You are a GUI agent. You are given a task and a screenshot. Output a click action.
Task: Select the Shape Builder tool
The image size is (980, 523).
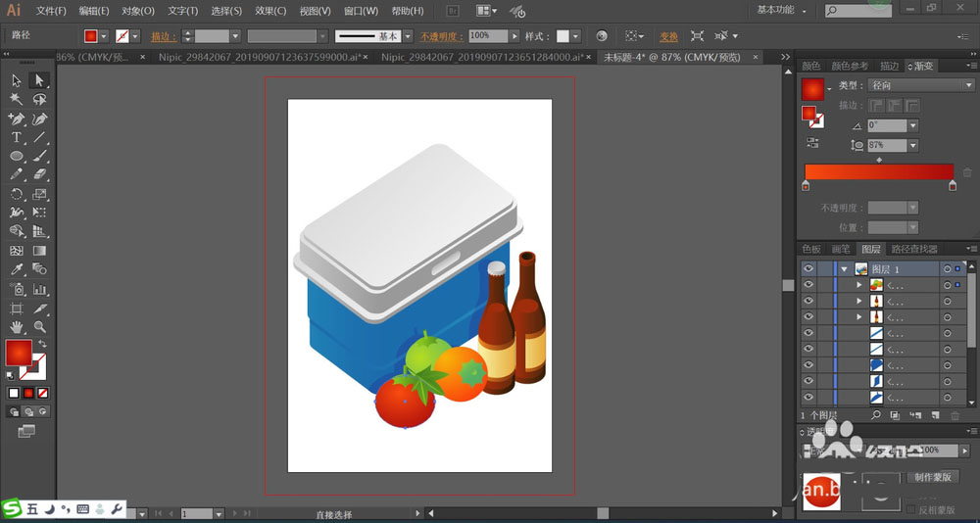pos(17,232)
